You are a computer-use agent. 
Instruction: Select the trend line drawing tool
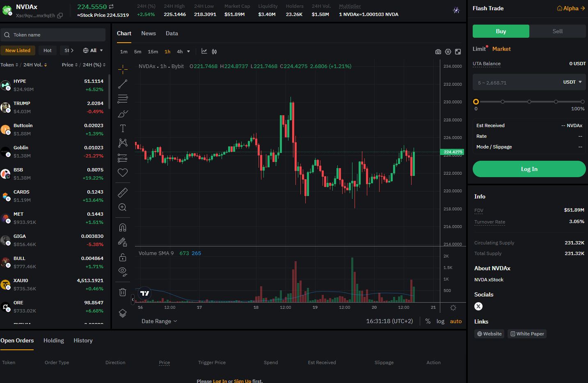click(x=123, y=84)
